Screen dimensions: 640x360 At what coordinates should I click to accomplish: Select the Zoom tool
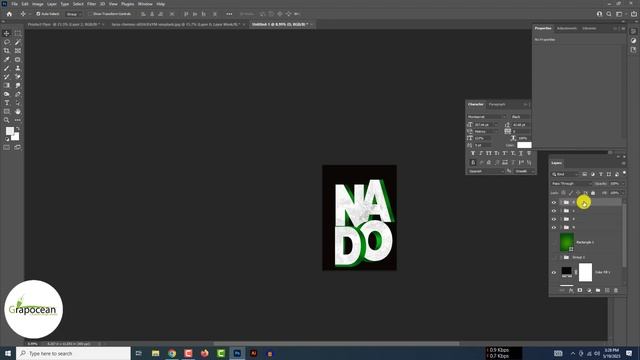[x=7, y=120]
